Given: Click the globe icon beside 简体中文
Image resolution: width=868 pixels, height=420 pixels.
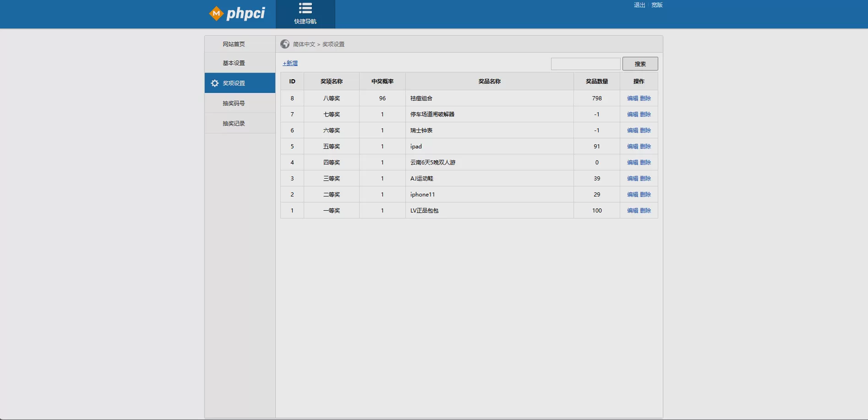Looking at the screenshot, I should click(x=285, y=44).
